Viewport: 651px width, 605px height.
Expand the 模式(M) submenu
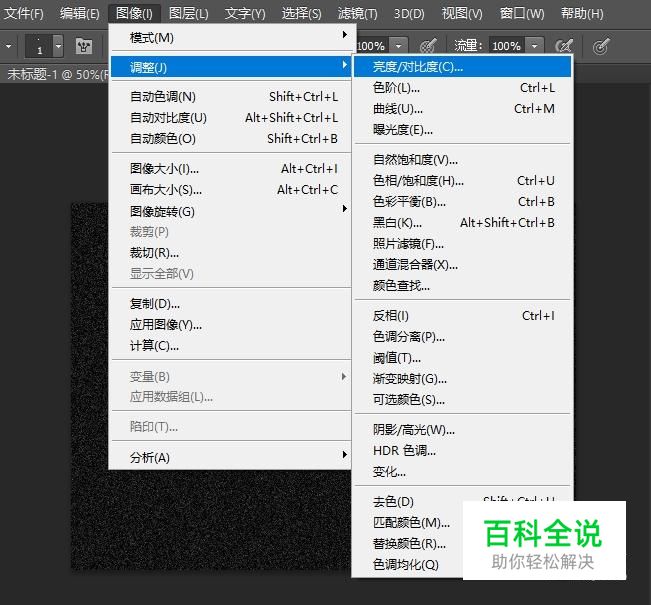[x=232, y=38]
